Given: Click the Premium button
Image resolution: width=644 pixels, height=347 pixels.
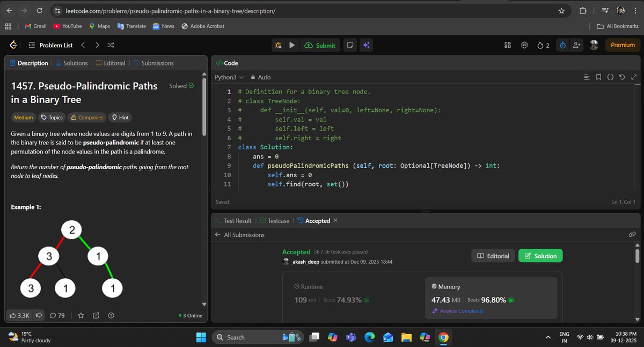Looking at the screenshot, I should [623, 46].
